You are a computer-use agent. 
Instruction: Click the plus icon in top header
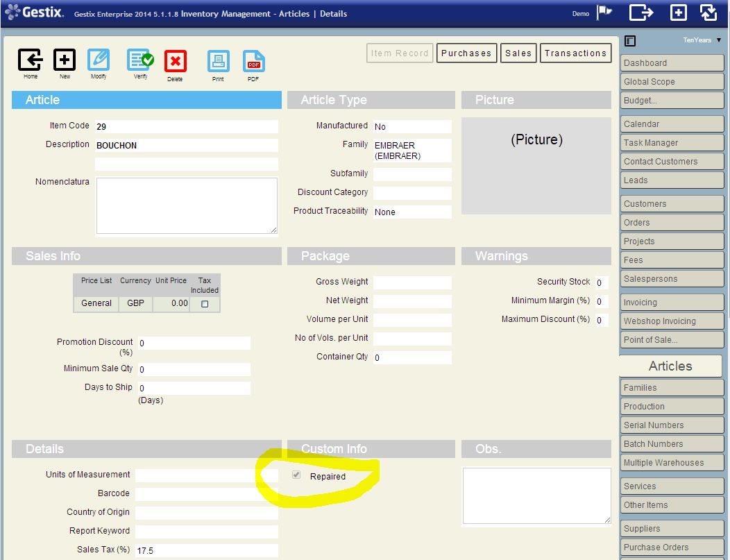(679, 12)
